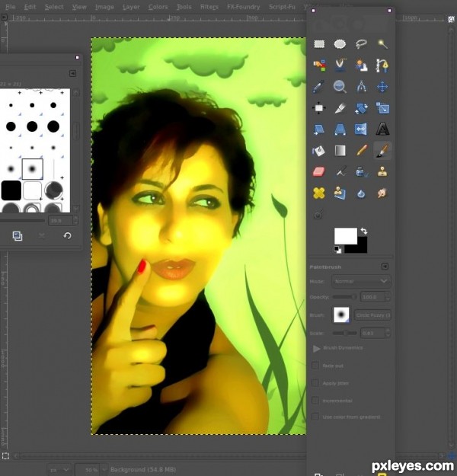Select the Foreground Select tool
Image resolution: width=457 pixels, height=476 pixels.
click(361, 65)
